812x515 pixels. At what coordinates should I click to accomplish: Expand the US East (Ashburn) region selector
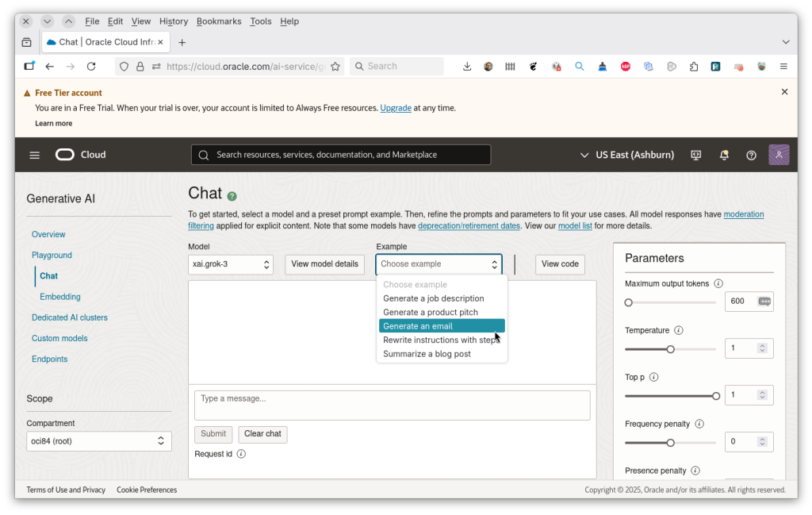[x=627, y=155]
